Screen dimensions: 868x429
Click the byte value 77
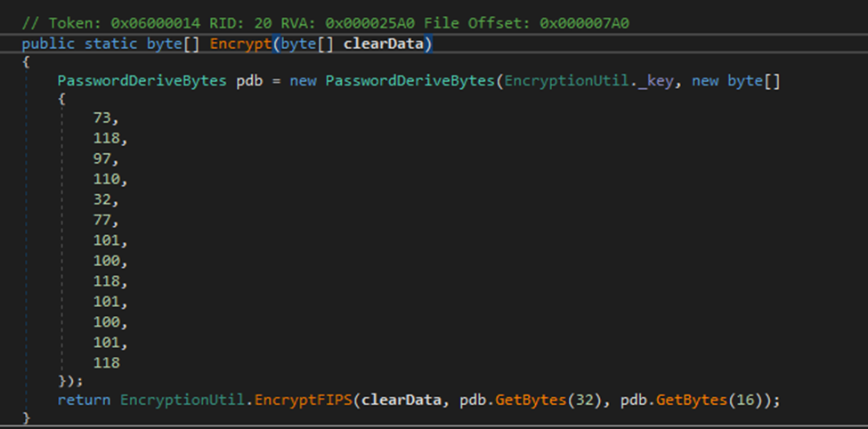[x=104, y=220]
